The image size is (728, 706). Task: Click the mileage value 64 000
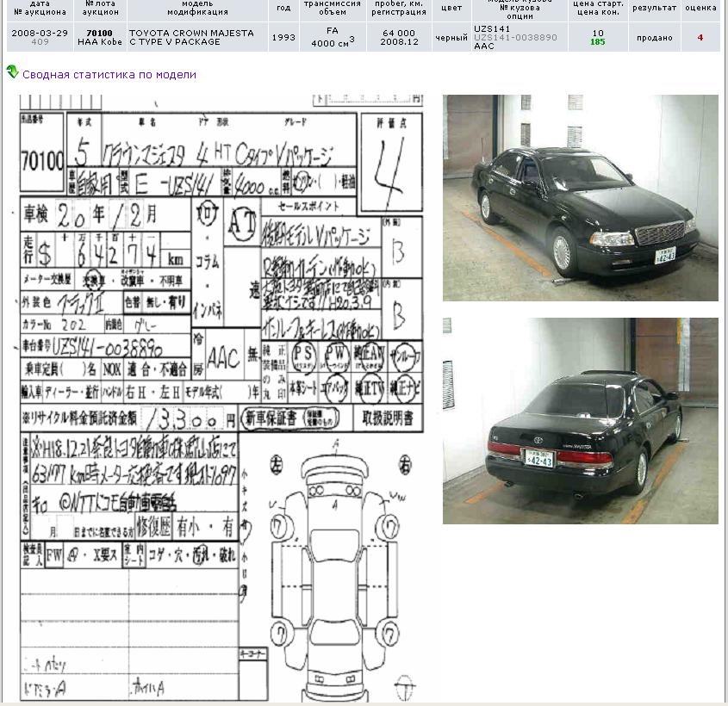click(x=399, y=33)
